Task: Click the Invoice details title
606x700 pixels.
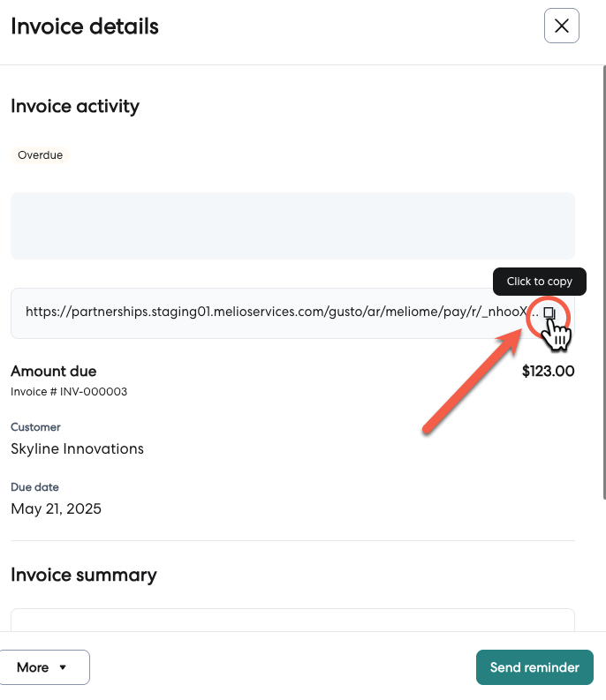Action: 85,26
